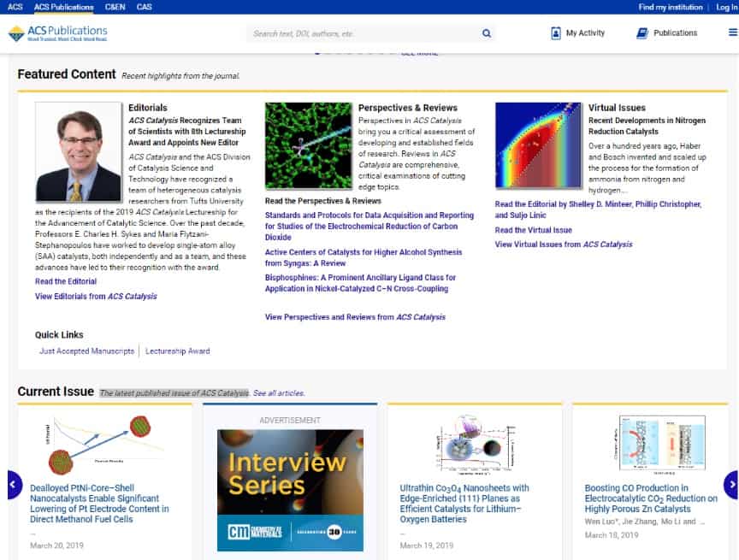Switch to the C&EN tab
The height and width of the screenshot is (560, 739).
[115, 7]
